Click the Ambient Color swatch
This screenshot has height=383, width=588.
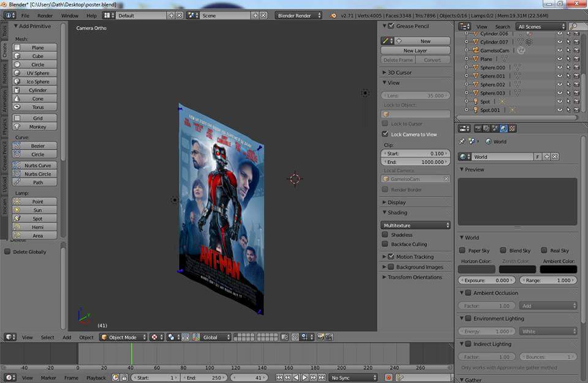[558, 269]
